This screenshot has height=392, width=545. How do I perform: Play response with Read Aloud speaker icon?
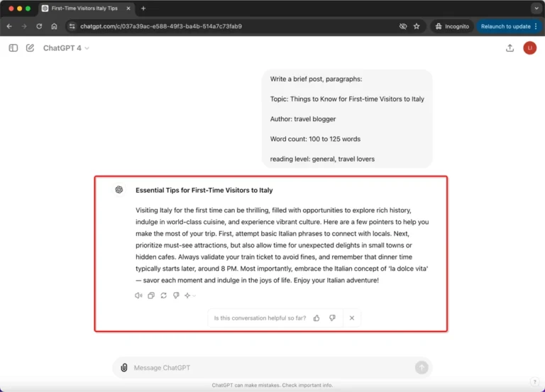click(138, 296)
